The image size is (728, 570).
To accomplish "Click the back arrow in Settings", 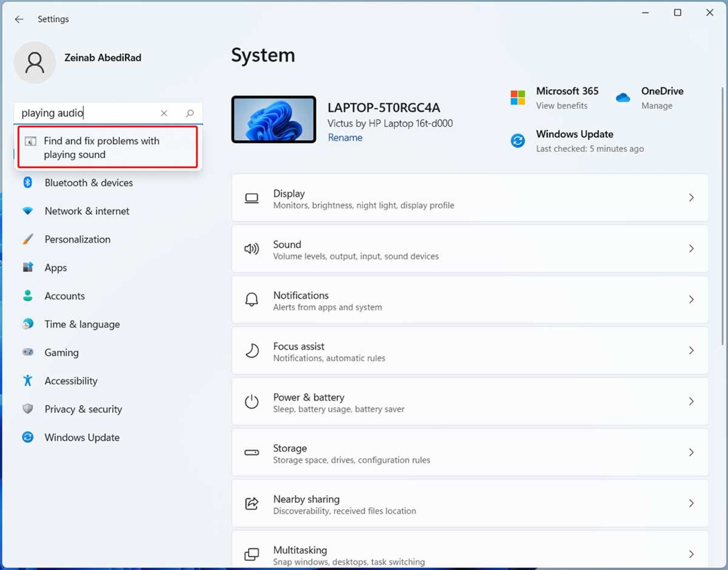I will [19, 19].
